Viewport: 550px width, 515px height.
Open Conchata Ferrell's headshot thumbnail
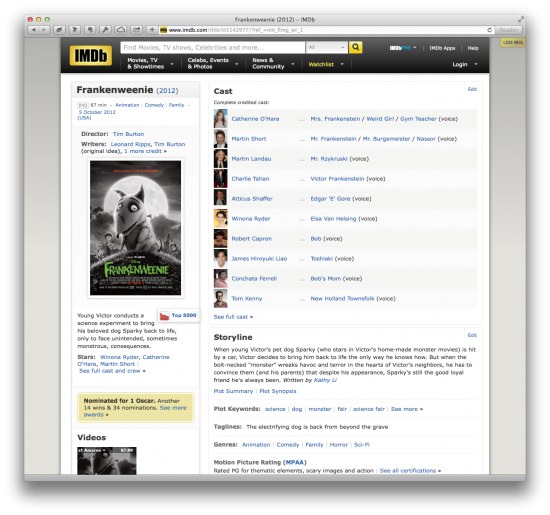pos(221,279)
